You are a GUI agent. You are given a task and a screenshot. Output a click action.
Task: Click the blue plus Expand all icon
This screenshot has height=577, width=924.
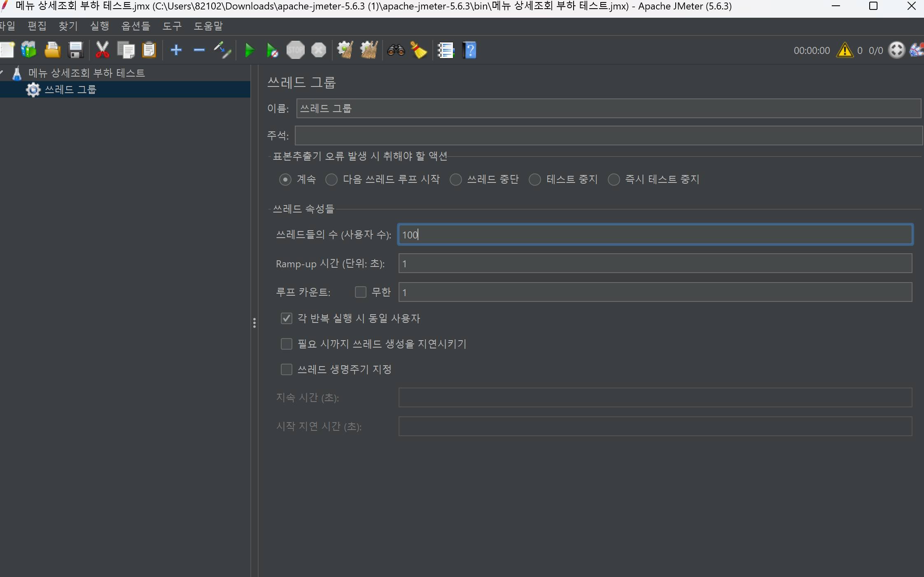click(176, 51)
